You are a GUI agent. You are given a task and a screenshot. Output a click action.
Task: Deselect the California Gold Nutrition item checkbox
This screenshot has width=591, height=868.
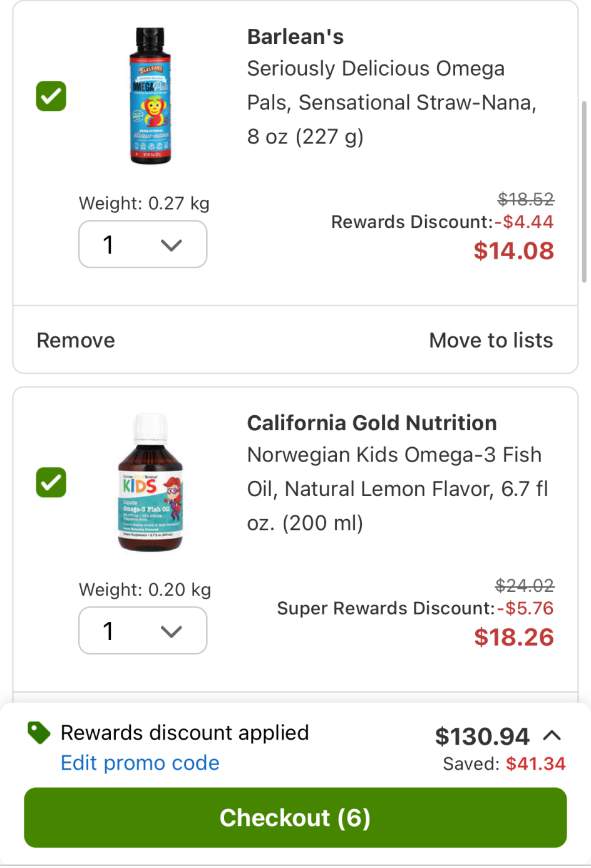tap(51, 483)
